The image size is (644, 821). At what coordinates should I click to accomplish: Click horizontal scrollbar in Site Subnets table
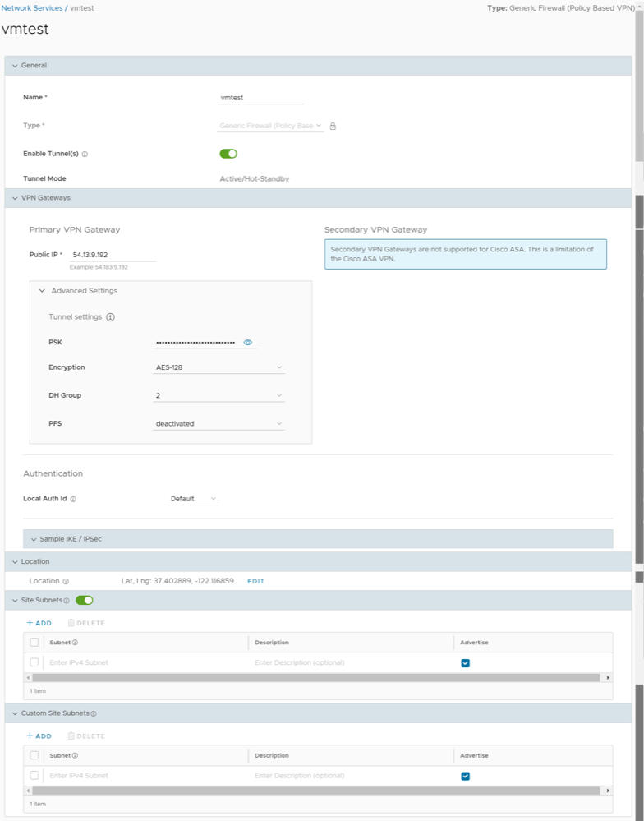tap(316, 678)
